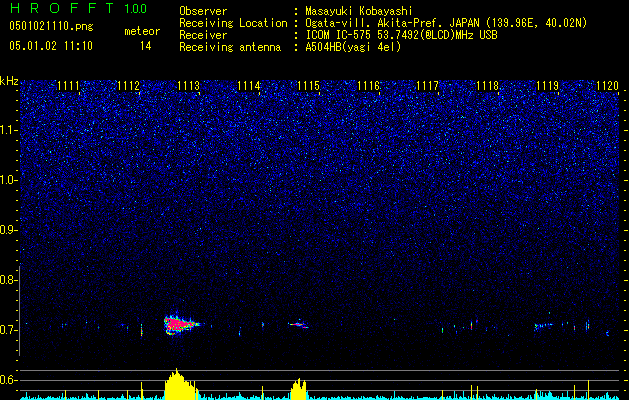This screenshot has width=629, height=400.
Task: Click the gray frequency range bar at left
Action: tap(20, 311)
